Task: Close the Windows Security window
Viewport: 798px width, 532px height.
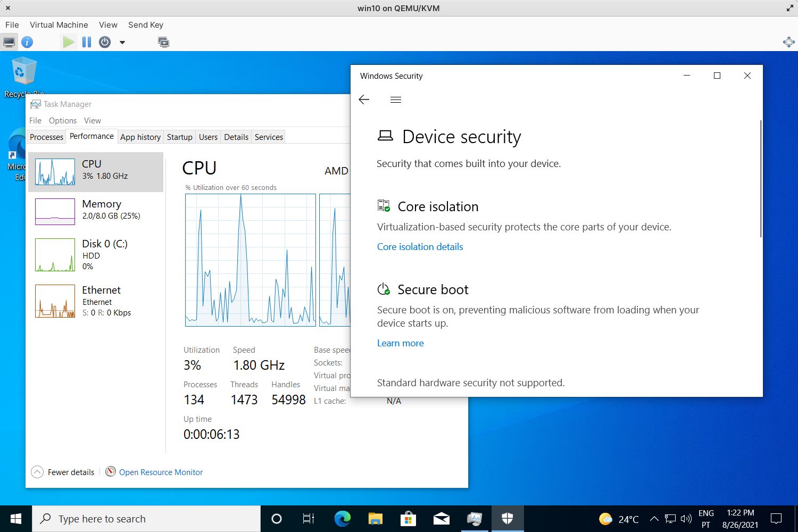Action: [747, 76]
